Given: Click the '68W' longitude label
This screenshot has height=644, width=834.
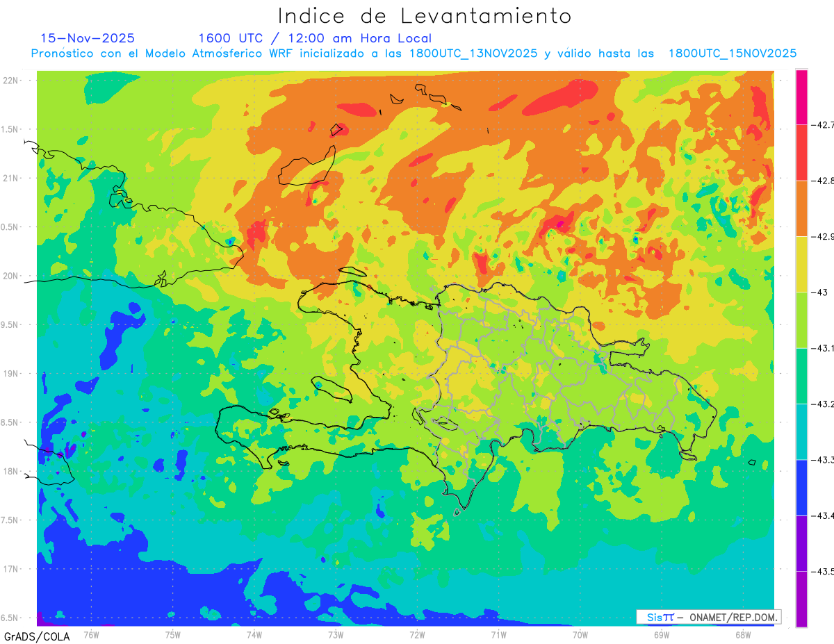Looking at the screenshot, I should (743, 634).
